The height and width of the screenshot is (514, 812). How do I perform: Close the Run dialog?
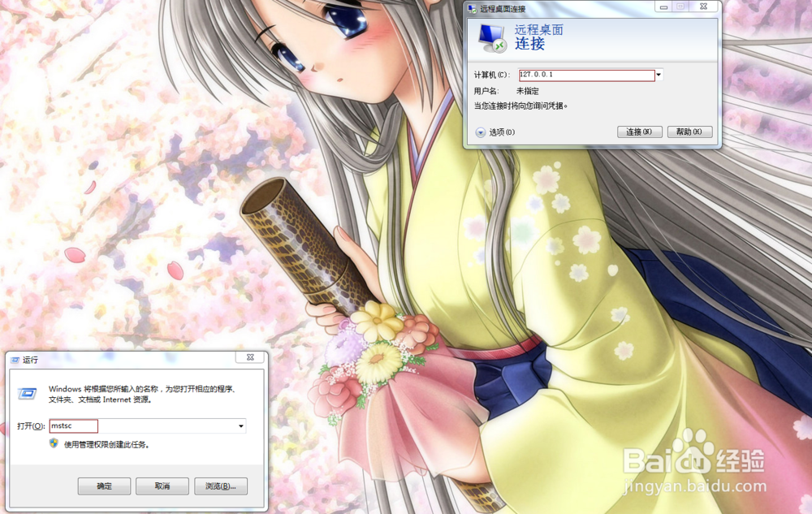click(250, 357)
